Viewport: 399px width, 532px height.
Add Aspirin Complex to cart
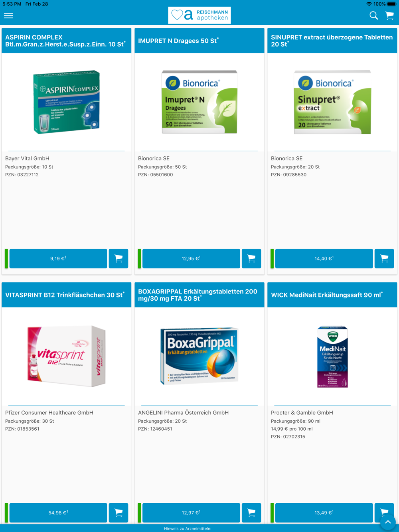119,258
